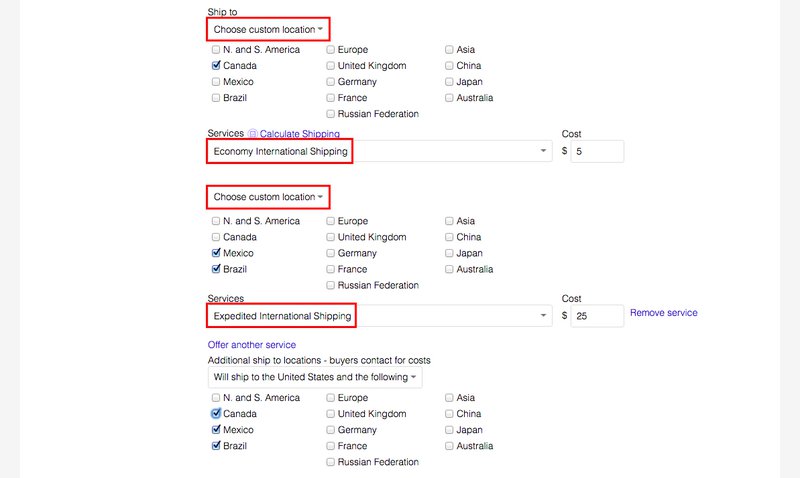Click the Calculate Shipping link
Screen dimensions: 800x478
tap(299, 134)
